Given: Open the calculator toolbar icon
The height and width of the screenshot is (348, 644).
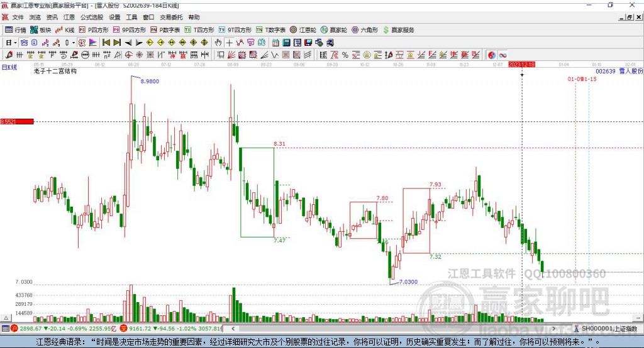Looking at the screenshot, I should click(286, 43).
